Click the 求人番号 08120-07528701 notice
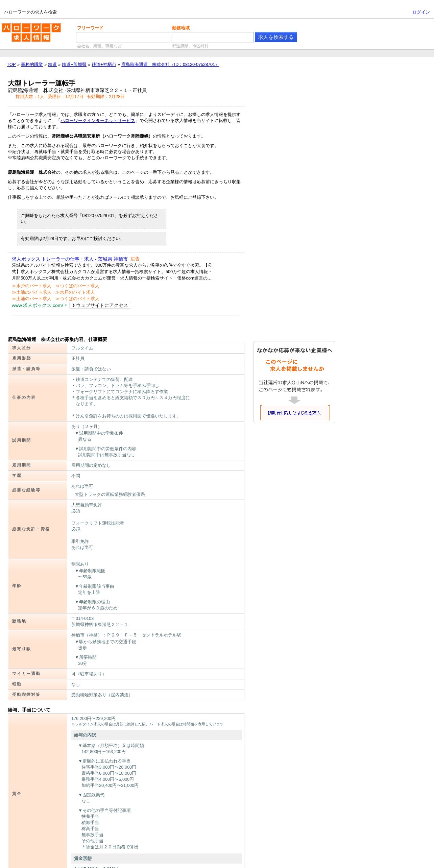The image size is (434, 868). 92,219
